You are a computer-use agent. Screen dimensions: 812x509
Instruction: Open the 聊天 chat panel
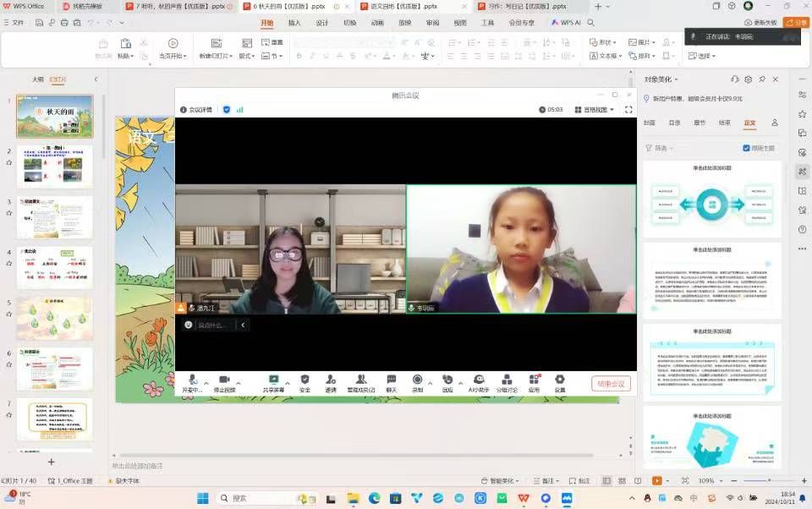(391, 380)
